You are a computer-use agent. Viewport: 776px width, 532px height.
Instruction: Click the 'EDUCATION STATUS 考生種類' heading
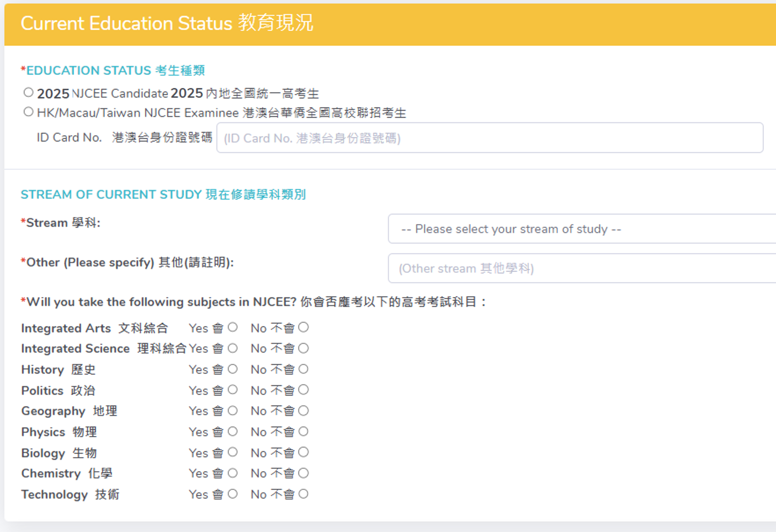[x=113, y=71]
